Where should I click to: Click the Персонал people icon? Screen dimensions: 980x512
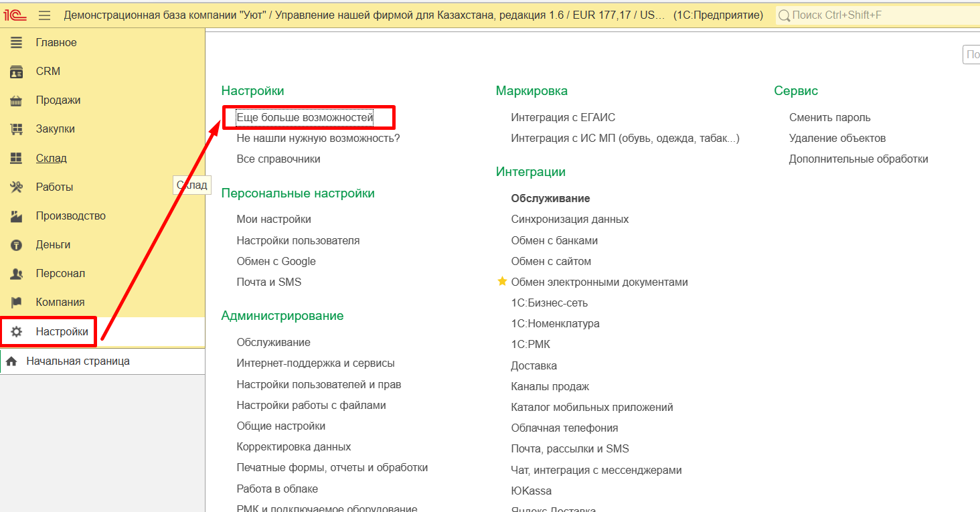(16, 274)
